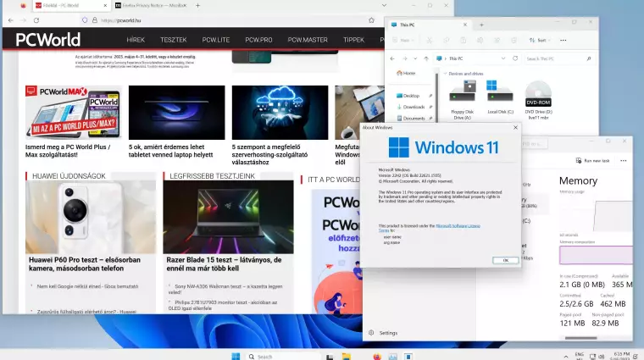
Task: Collapse the Devices and drives group
Action: (445, 74)
